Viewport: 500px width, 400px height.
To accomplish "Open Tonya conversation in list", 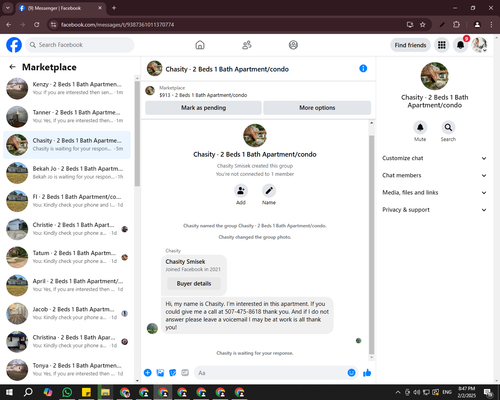I will 67,370.
